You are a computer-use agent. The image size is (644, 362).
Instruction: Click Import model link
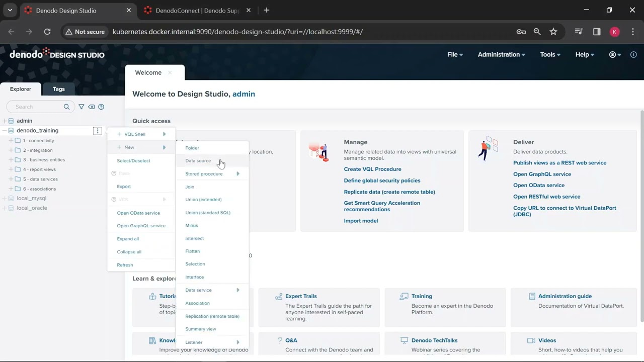(361, 221)
